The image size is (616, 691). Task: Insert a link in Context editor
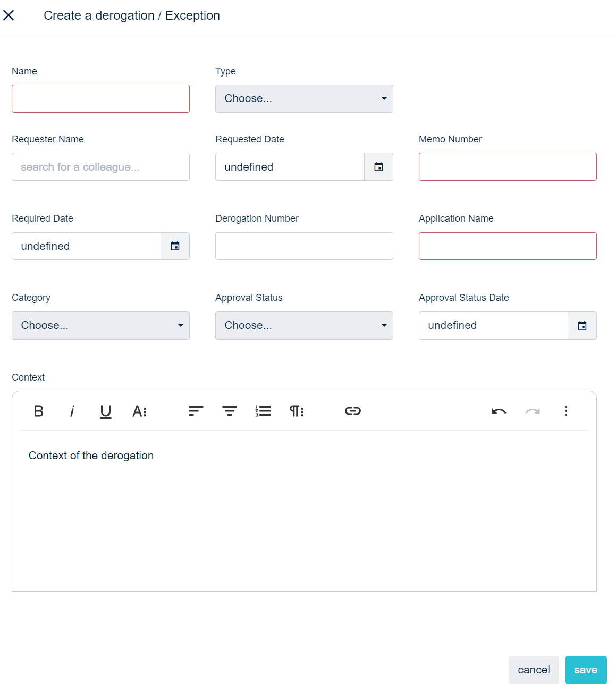(353, 411)
